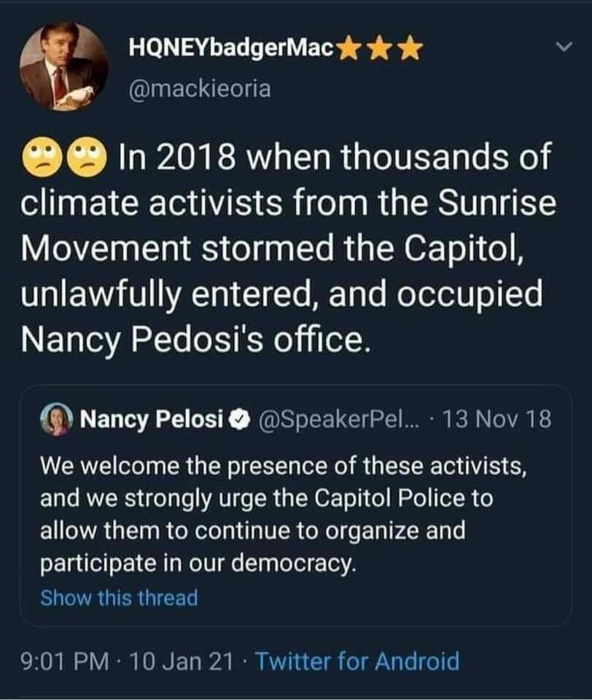Open the @mackieoria handle
This screenshot has height=700, width=592.
tap(200, 89)
